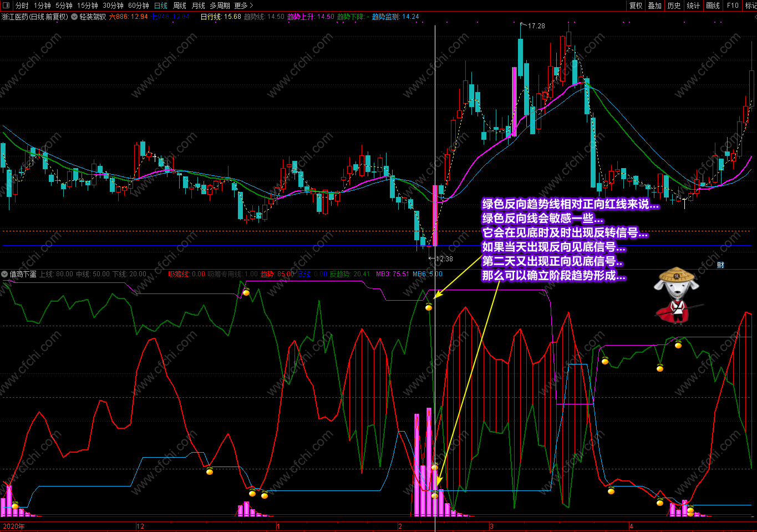Activate the 画线 drawing tool
Image resolution: width=757 pixels, height=532 pixels.
[713, 6]
